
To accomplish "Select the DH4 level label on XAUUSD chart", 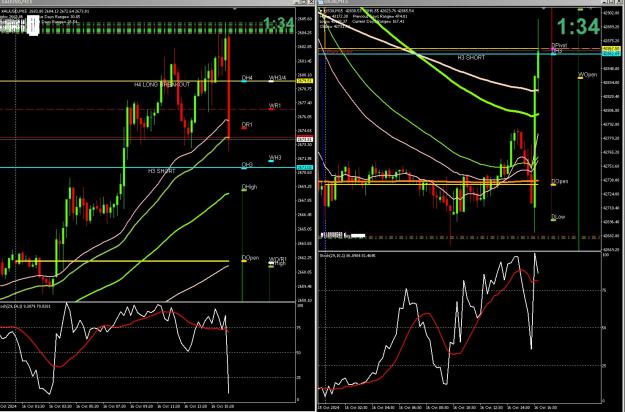I will point(247,77).
